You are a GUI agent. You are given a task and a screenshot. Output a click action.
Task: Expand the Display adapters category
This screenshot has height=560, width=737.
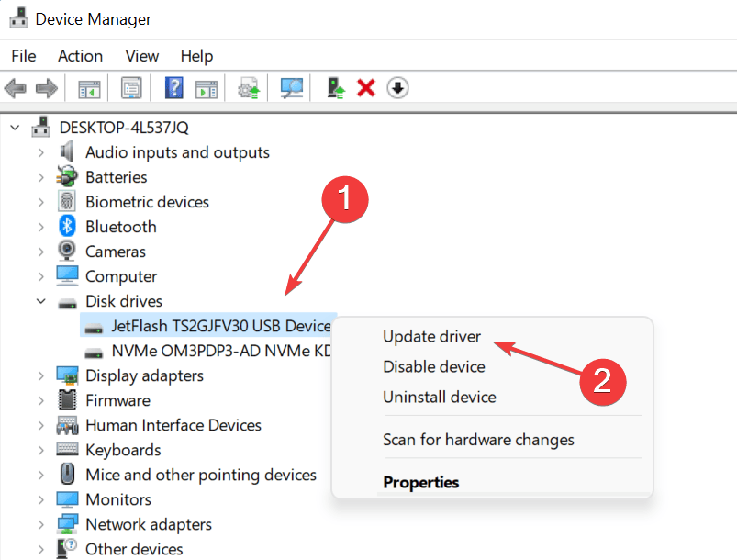pos(41,375)
